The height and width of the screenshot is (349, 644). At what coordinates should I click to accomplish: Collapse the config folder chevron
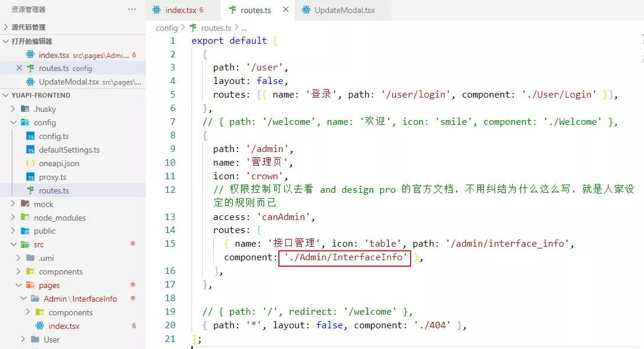pyautogui.click(x=14, y=122)
